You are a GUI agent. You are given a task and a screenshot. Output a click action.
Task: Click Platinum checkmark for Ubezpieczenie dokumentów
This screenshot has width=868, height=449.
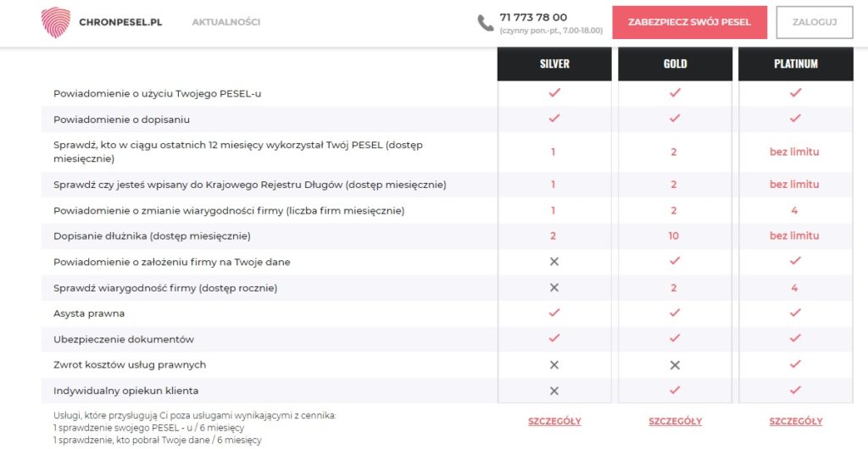795,338
